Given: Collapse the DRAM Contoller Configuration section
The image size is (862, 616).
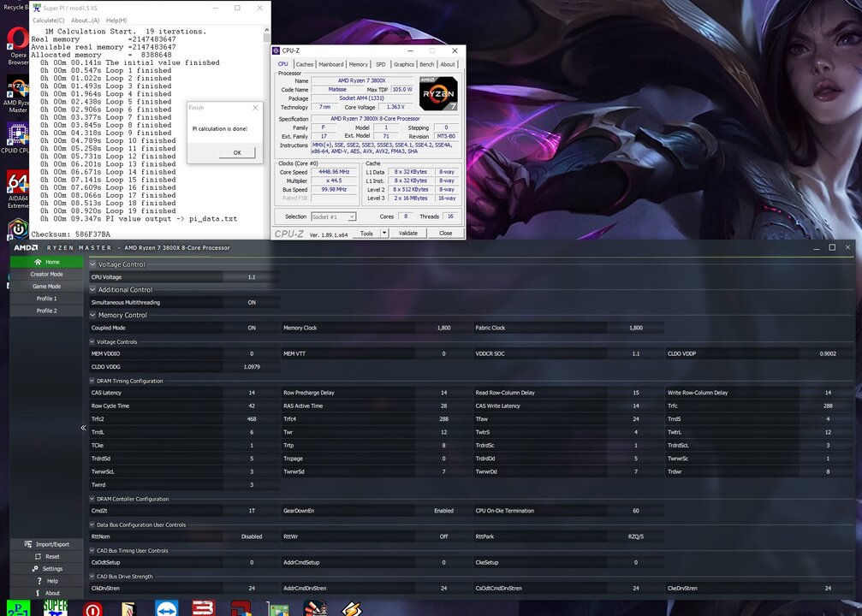Looking at the screenshot, I should (x=92, y=499).
